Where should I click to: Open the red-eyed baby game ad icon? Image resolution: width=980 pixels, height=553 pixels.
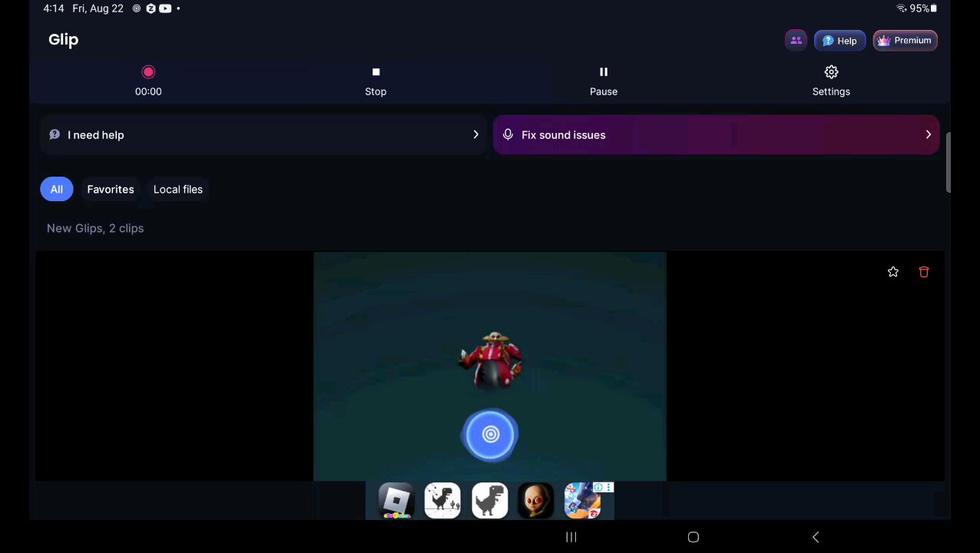pos(535,501)
